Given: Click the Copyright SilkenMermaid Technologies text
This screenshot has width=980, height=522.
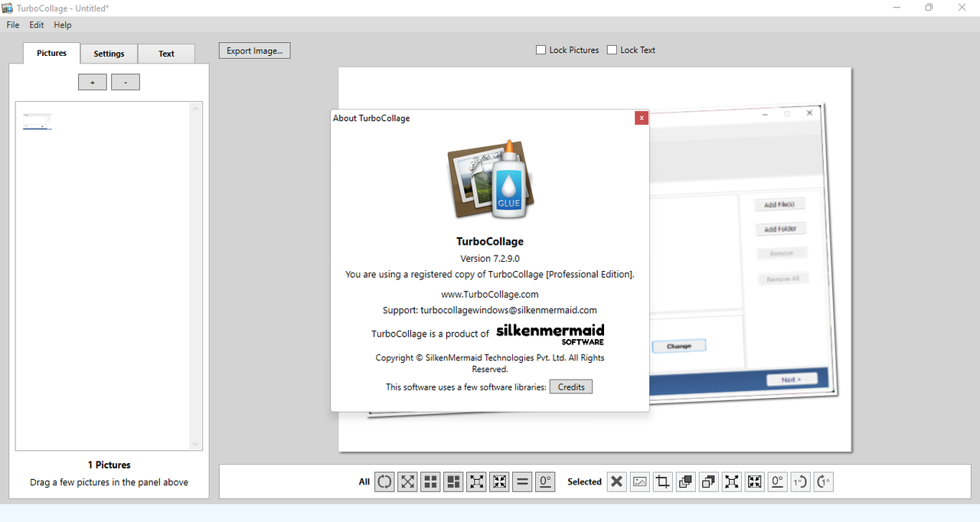Looking at the screenshot, I should [490, 363].
